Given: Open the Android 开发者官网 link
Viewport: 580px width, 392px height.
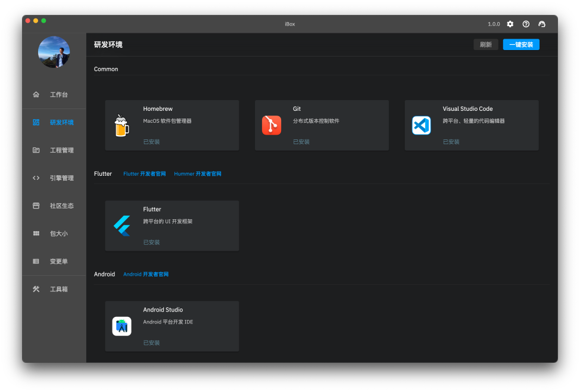Looking at the screenshot, I should [146, 274].
